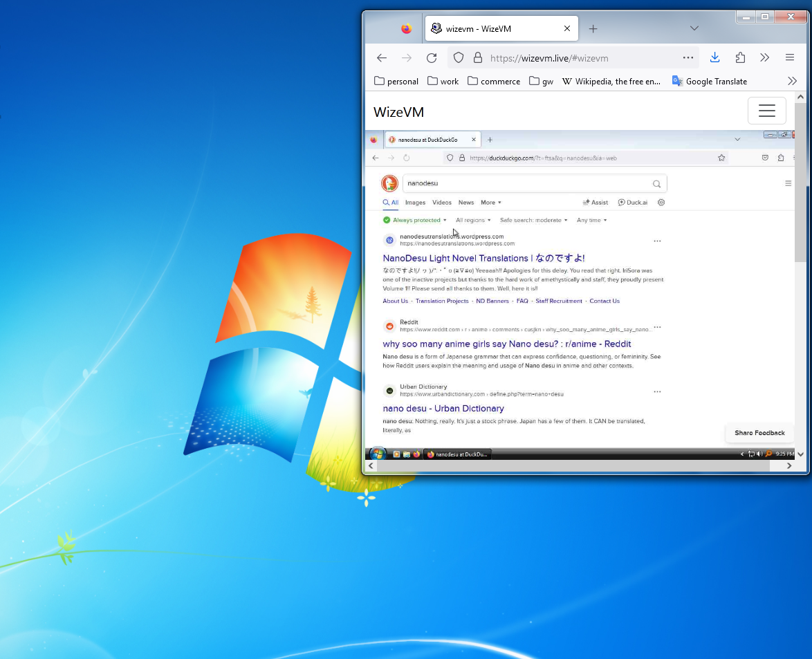This screenshot has width=812, height=659.
Task: Open the outer Firefox application menu
Action: click(x=790, y=58)
